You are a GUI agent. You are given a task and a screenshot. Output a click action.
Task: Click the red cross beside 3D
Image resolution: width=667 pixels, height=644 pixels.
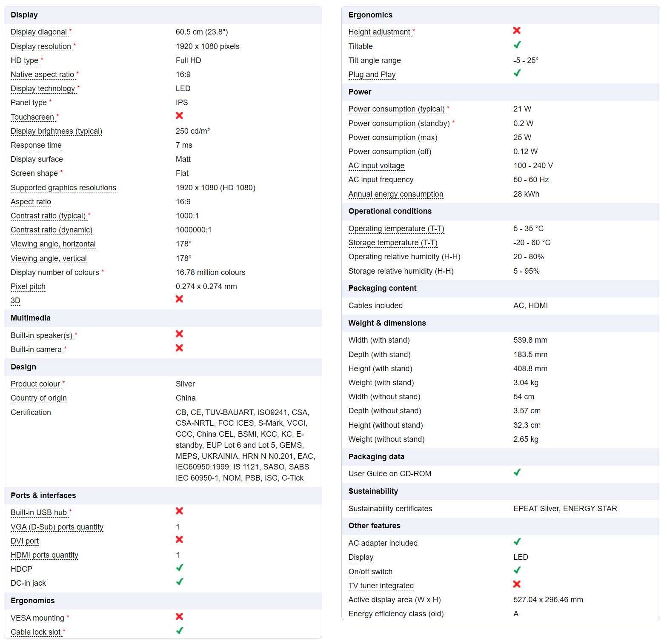pos(179,299)
